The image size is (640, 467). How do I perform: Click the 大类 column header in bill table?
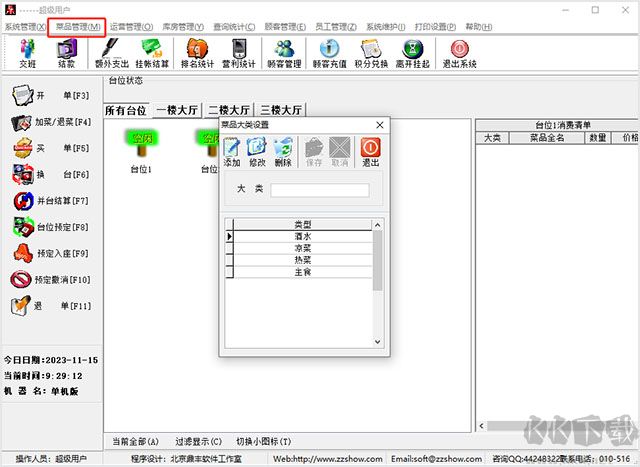tap(492, 138)
